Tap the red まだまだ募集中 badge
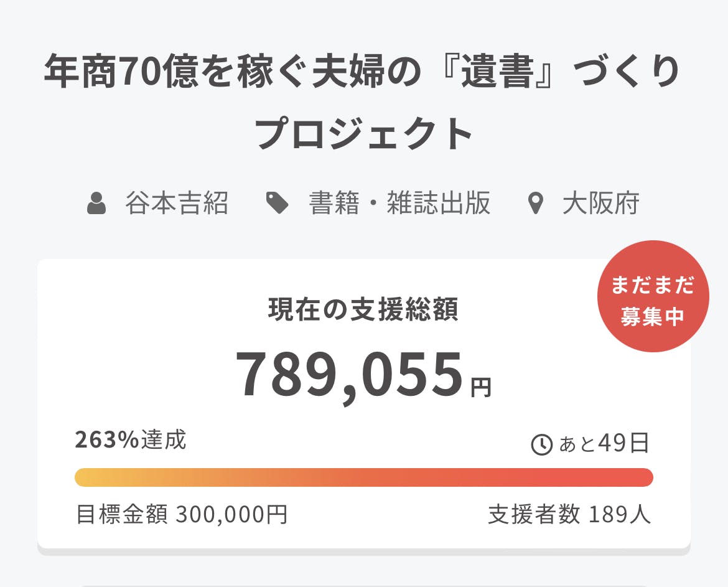The width and height of the screenshot is (728, 587). [x=653, y=296]
